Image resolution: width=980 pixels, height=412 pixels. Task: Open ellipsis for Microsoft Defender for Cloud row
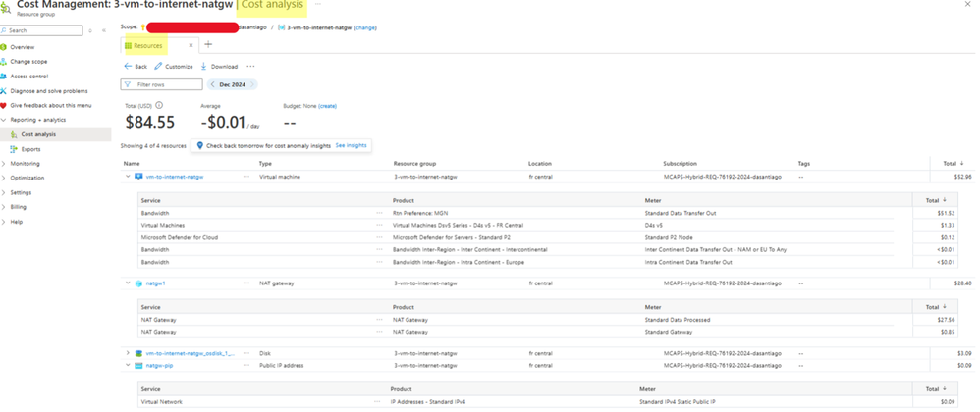[379, 237]
